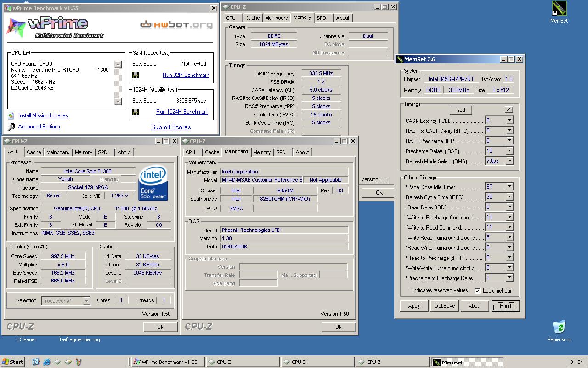Click the spd button in MemSet
Screen dimensions: 588x368
(461, 110)
